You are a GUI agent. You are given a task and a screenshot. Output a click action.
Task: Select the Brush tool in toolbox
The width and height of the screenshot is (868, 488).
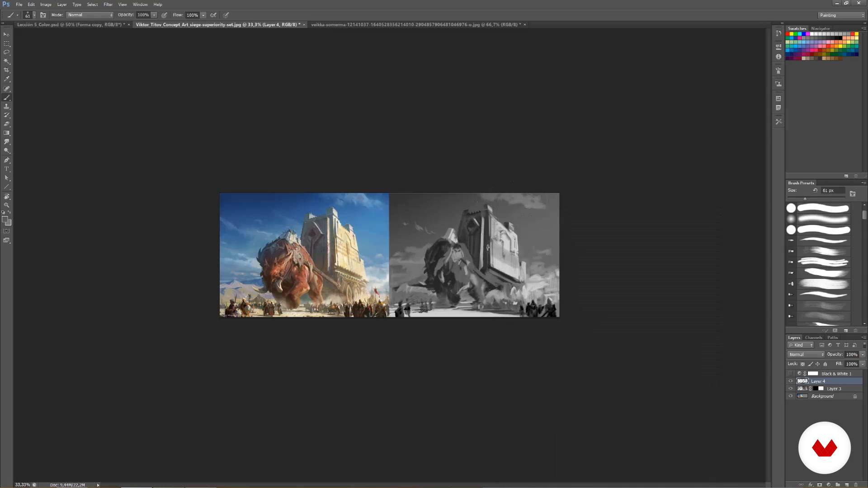coord(6,98)
